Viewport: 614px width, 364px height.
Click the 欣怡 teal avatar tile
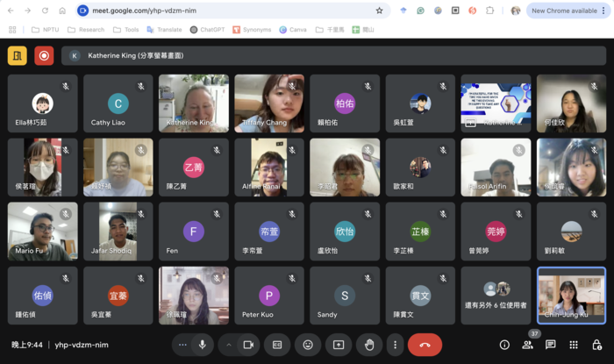pyautogui.click(x=345, y=232)
